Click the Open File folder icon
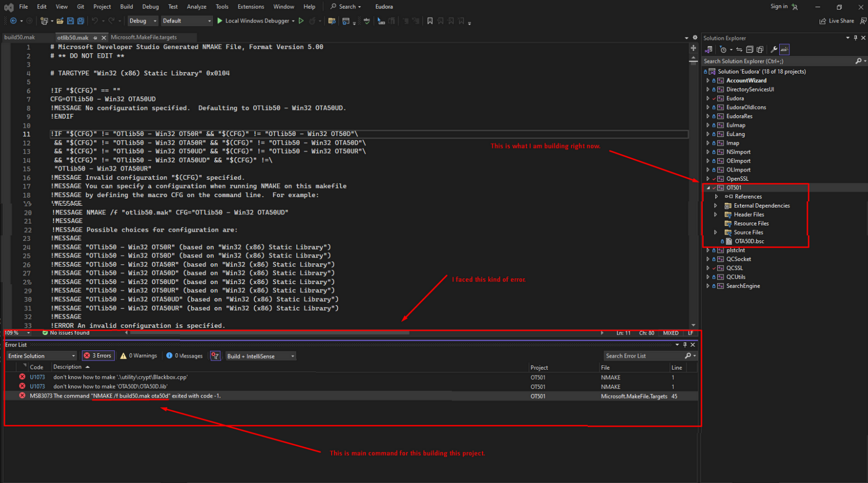The height and width of the screenshot is (483, 868). pyautogui.click(x=59, y=21)
